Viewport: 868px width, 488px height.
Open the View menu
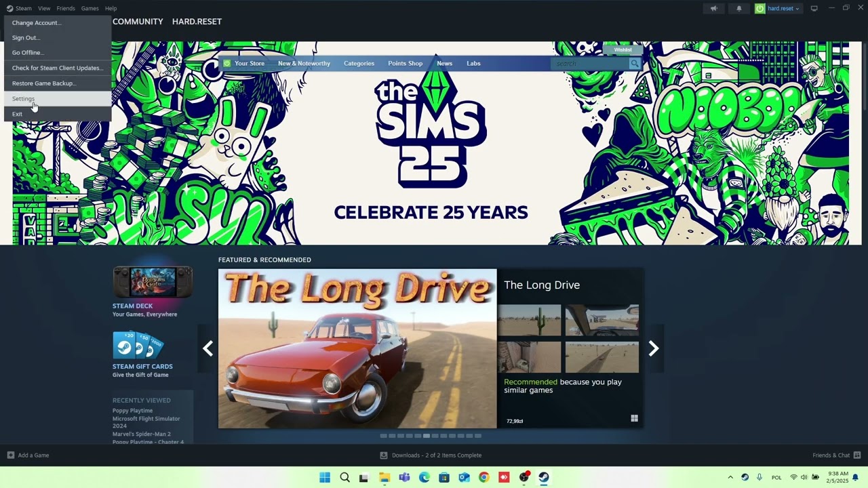coord(44,8)
